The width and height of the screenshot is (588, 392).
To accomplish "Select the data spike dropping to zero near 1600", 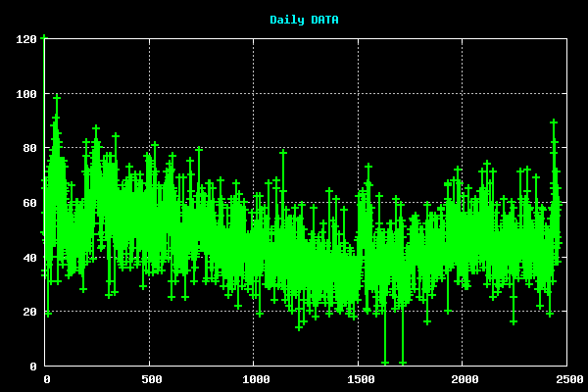I will pyautogui.click(x=384, y=363).
